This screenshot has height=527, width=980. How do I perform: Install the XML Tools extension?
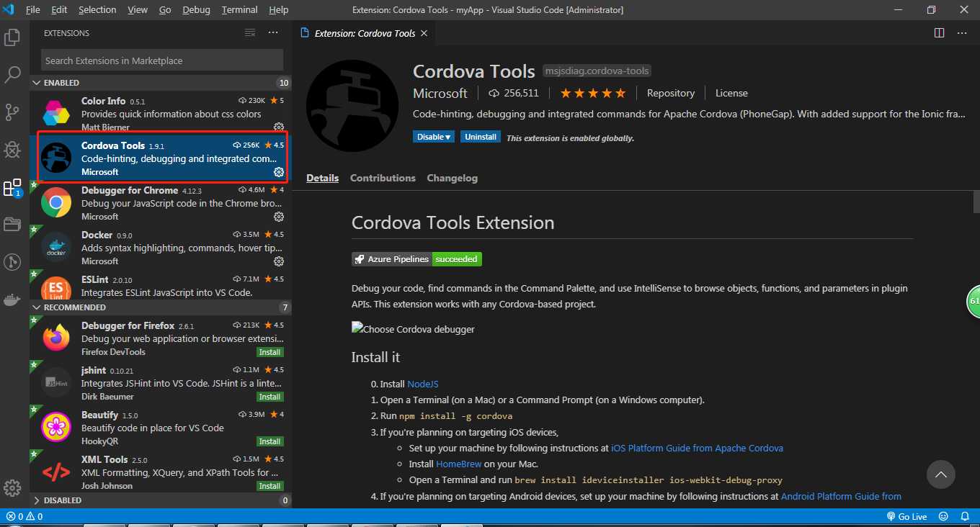[x=270, y=486]
